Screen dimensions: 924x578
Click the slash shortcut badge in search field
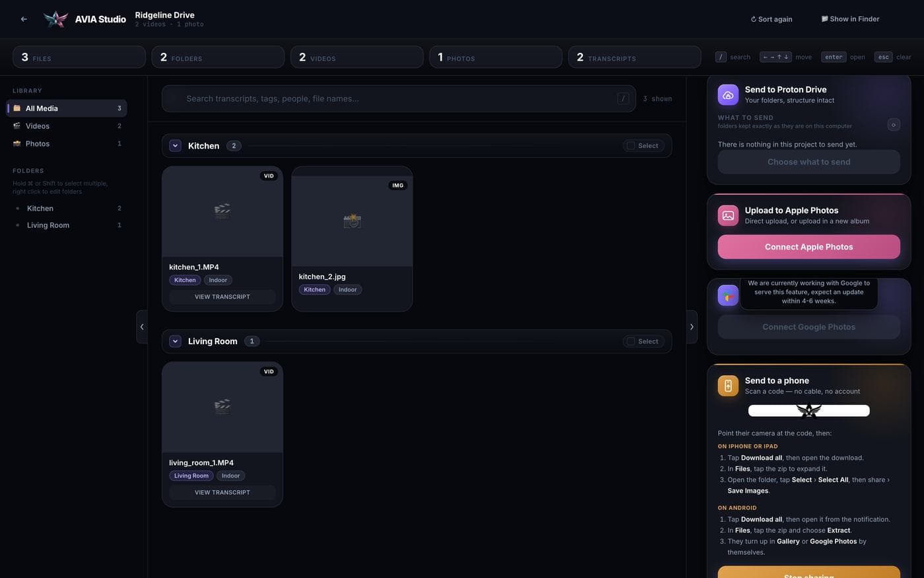[623, 98]
